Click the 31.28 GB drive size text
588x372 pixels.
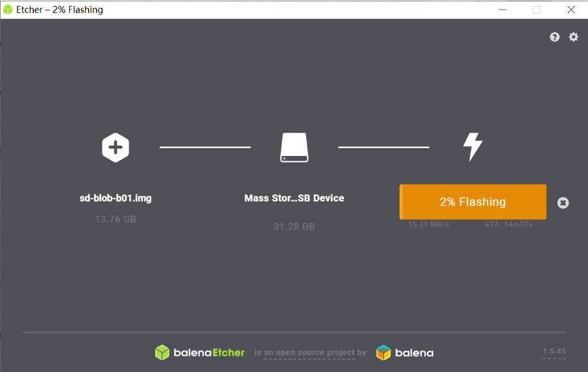[294, 226]
